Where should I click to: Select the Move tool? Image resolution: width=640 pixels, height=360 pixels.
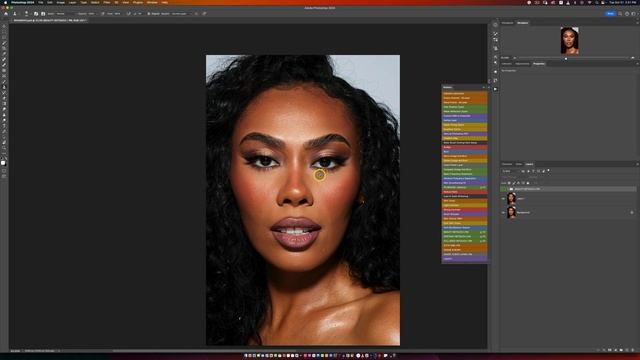click(x=4, y=26)
